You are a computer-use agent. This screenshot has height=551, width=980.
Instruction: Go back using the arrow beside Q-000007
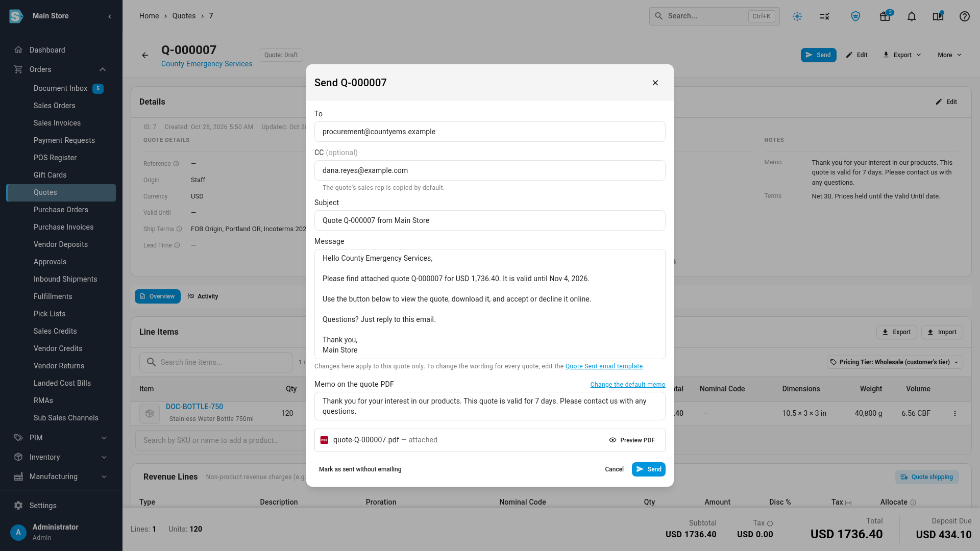(x=145, y=55)
